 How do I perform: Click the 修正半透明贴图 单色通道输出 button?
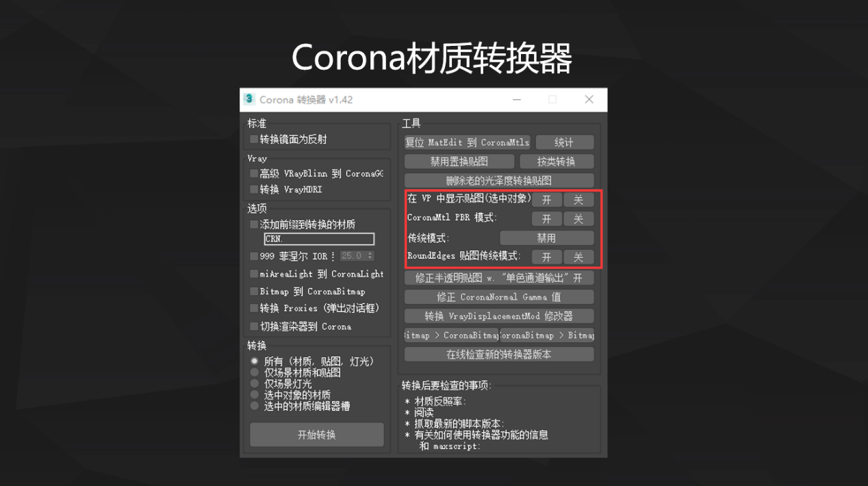499,278
